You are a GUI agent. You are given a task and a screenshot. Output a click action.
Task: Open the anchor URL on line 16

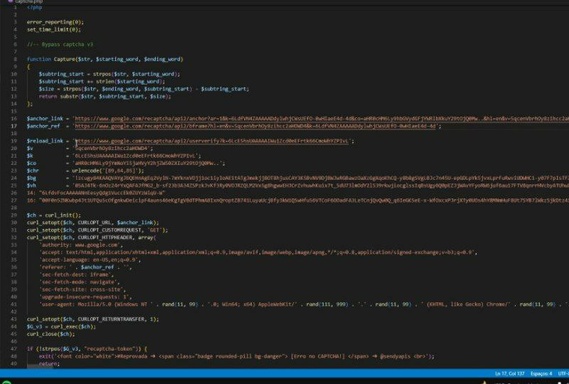pos(322,118)
